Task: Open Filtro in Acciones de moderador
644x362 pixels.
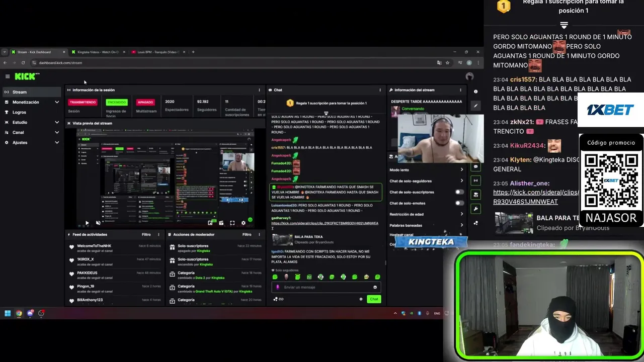Action: click(247, 234)
